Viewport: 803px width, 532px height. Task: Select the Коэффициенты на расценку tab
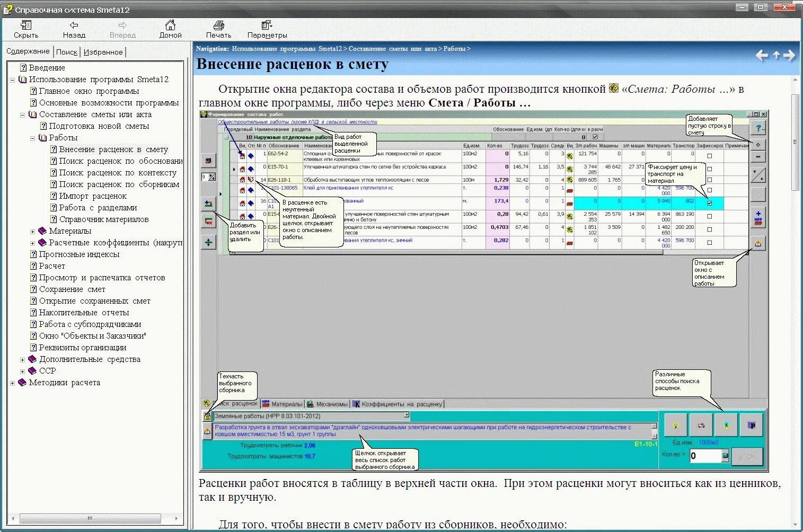pos(398,404)
